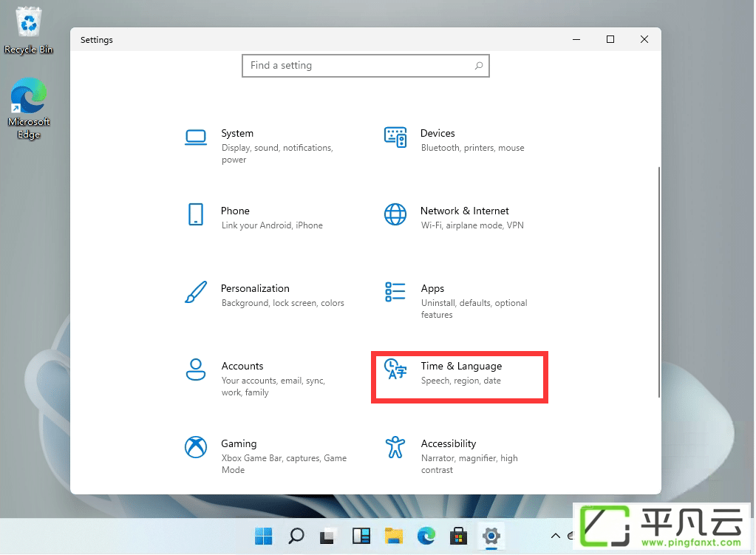Launch Microsoft Edge from the taskbar
This screenshot has height=555, width=756.
(x=426, y=536)
